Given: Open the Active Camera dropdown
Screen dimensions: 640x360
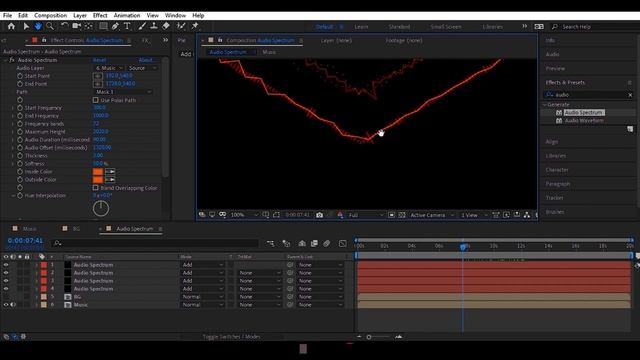Looking at the screenshot, I should click(432, 215).
